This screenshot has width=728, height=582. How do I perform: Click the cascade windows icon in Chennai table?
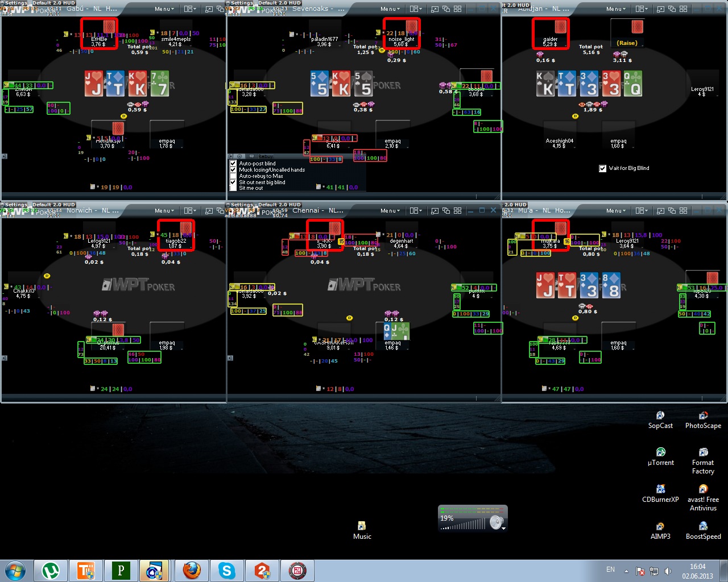coord(446,211)
